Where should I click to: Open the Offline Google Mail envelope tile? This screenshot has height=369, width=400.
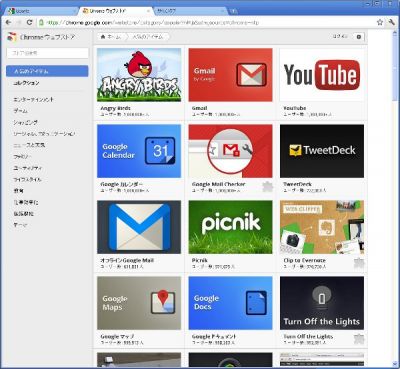[x=139, y=227]
